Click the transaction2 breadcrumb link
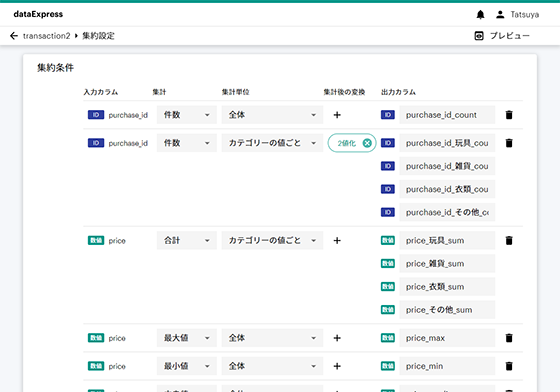Screen dimensions: 560x392 46,36
